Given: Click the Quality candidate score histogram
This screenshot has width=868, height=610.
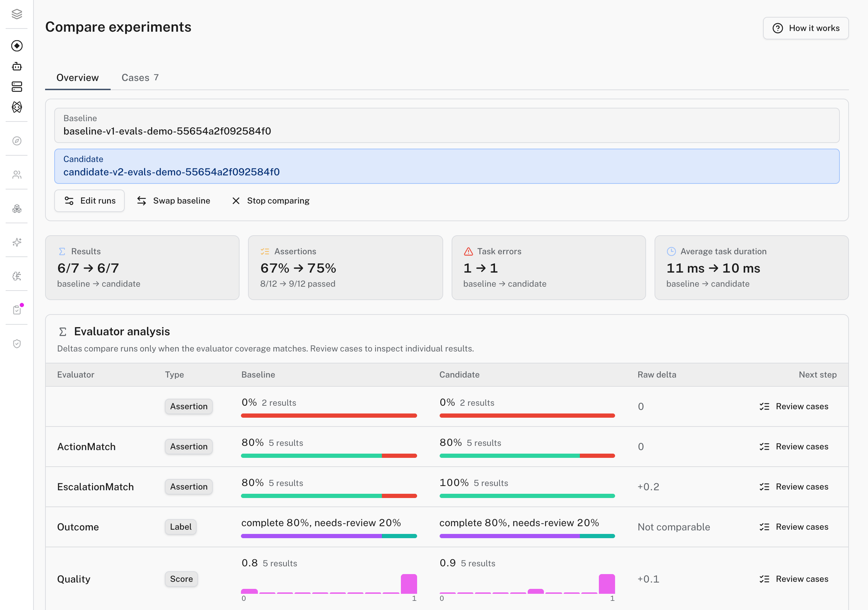Looking at the screenshot, I should point(527,584).
